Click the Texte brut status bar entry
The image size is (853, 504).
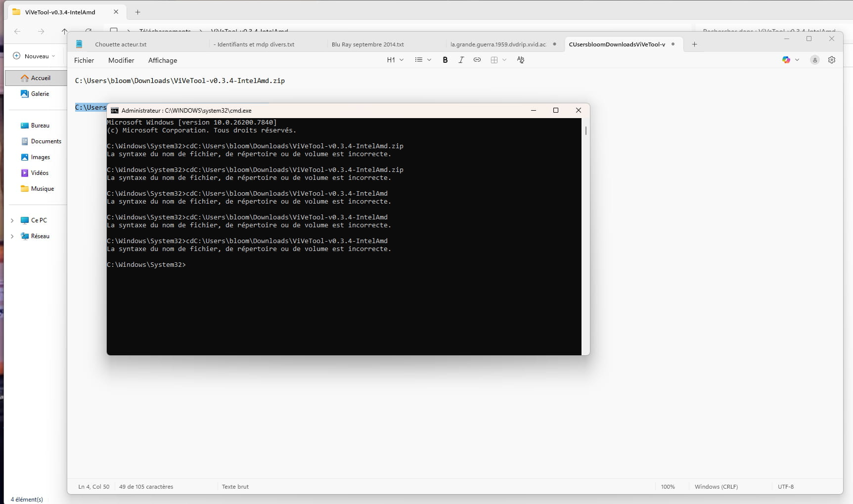pos(235,487)
